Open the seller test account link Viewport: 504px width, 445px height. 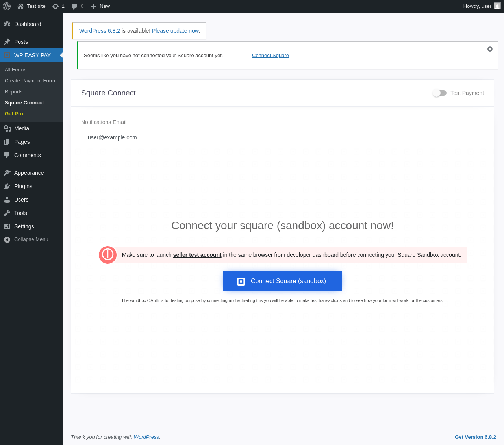coord(197,255)
